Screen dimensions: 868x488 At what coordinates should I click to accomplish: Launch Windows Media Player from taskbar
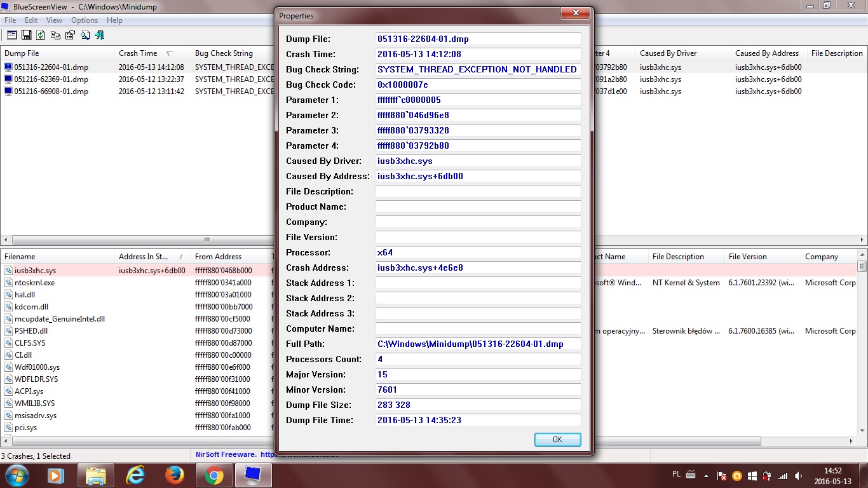point(57,475)
